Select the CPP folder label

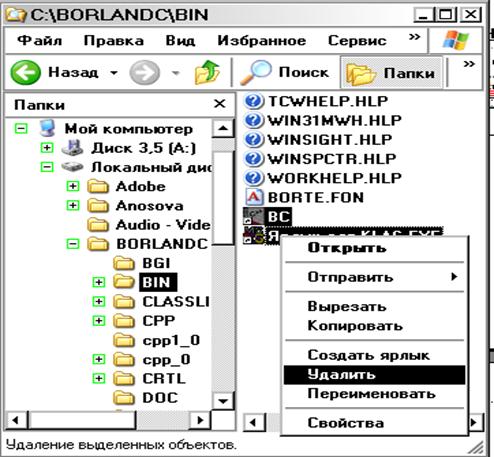tap(159, 321)
